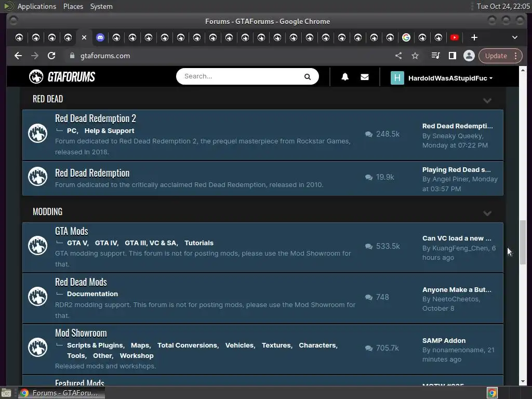Open the Vehicles subforum
Screen dimensions: 532x399
(239, 345)
